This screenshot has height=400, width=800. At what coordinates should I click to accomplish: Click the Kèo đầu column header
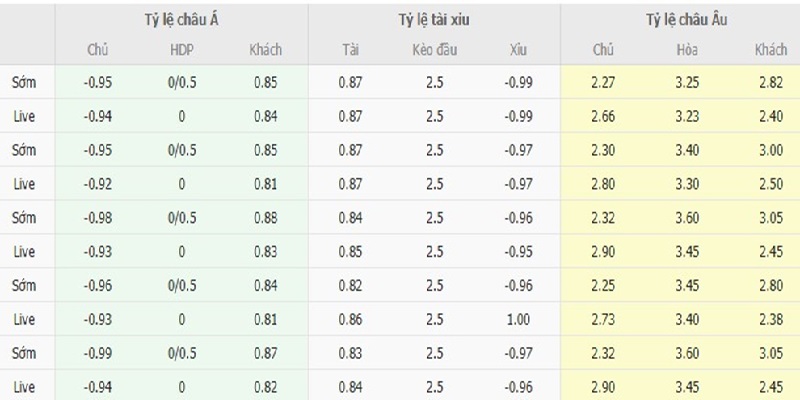[434, 50]
